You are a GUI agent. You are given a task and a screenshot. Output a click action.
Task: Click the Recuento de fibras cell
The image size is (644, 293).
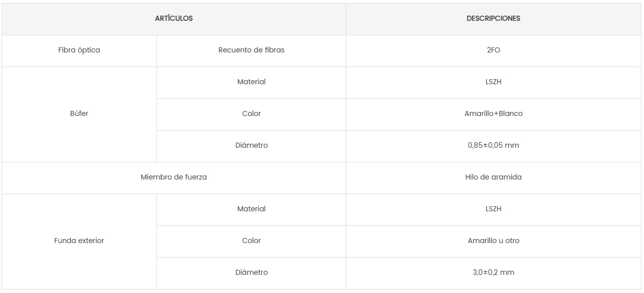(251, 50)
